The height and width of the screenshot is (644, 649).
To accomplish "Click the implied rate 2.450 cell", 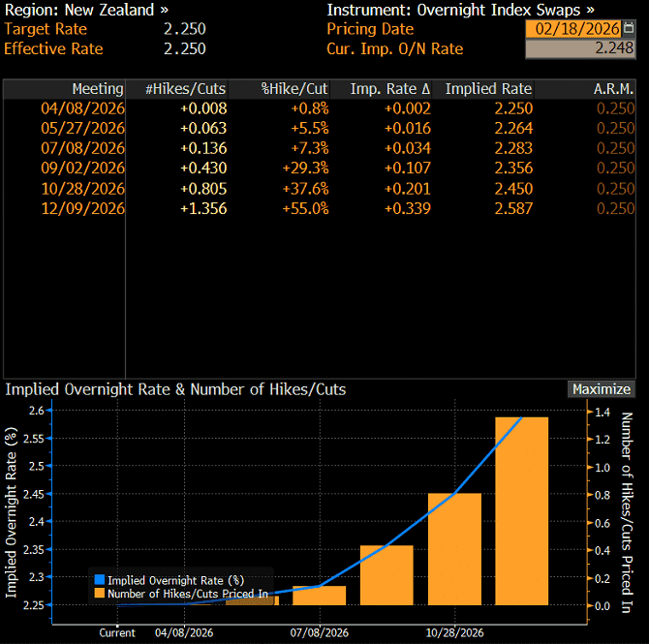I will (x=513, y=189).
